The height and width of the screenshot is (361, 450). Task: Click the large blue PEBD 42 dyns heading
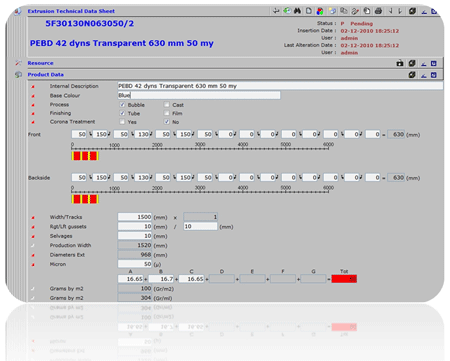tap(122, 43)
